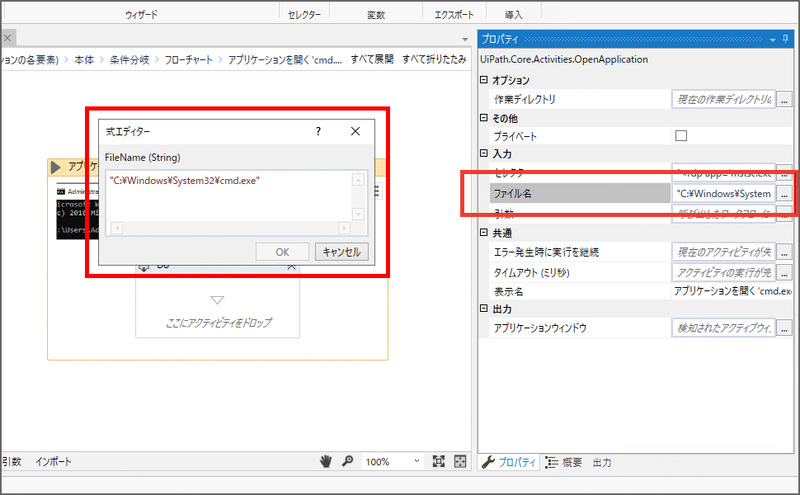This screenshot has height=495, width=800.
Task: Open ellipsis for エラー発生時に実行を継続
Action: point(784,252)
